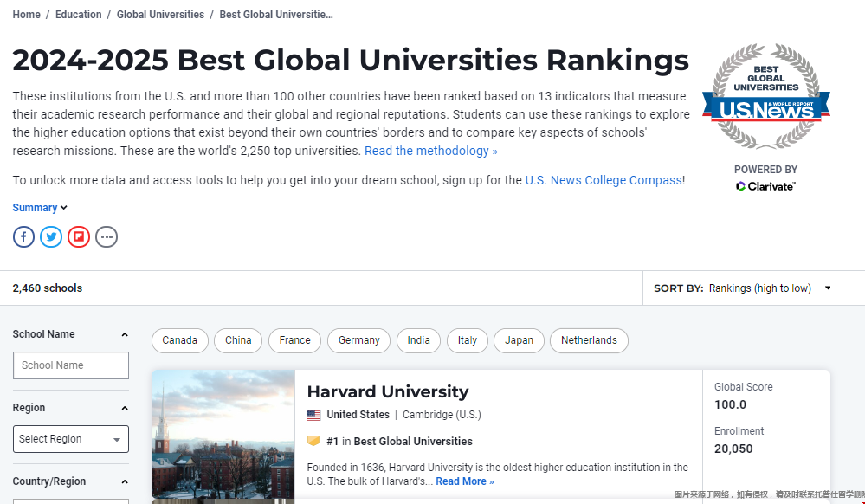Click Best Global Universities ranking link under Harvard
This screenshot has width=865, height=504.
click(x=413, y=442)
